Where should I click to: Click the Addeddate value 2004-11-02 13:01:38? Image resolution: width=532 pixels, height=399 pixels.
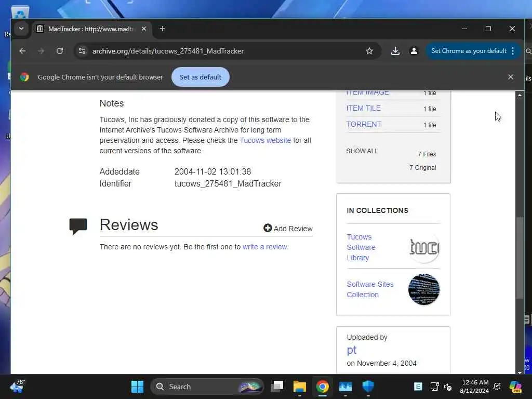point(212,171)
